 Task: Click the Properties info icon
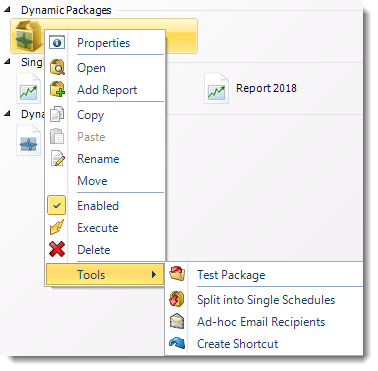click(57, 43)
